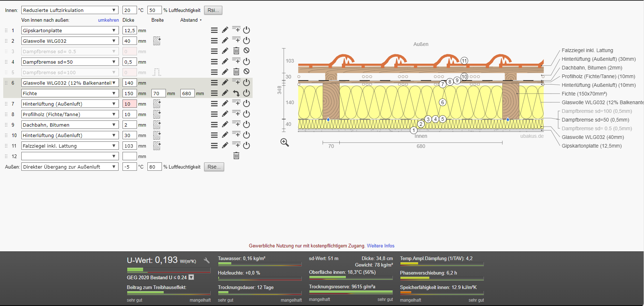The height and width of the screenshot is (306, 644).
Task: Open the GEG 2020 Bestand dropdown arrow
Action: [x=192, y=277]
